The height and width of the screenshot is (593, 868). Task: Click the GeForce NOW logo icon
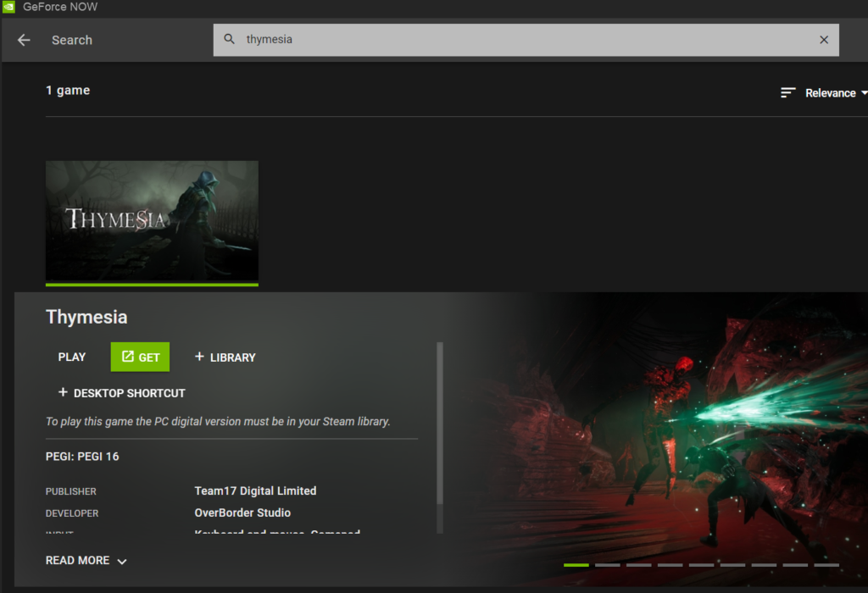click(8, 7)
